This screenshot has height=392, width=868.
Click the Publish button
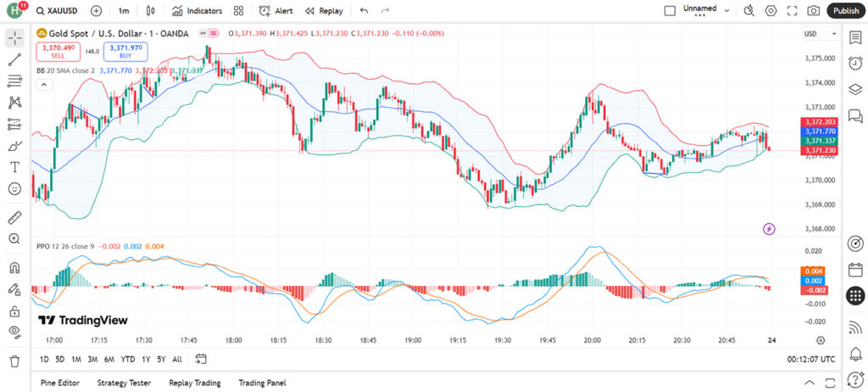tap(846, 10)
